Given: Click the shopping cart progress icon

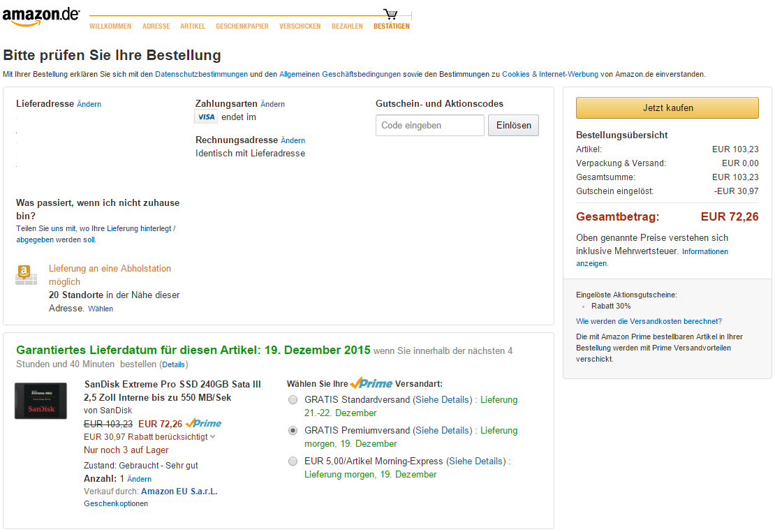Looking at the screenshot, I should pyautogui.click(x=390, y=14).
